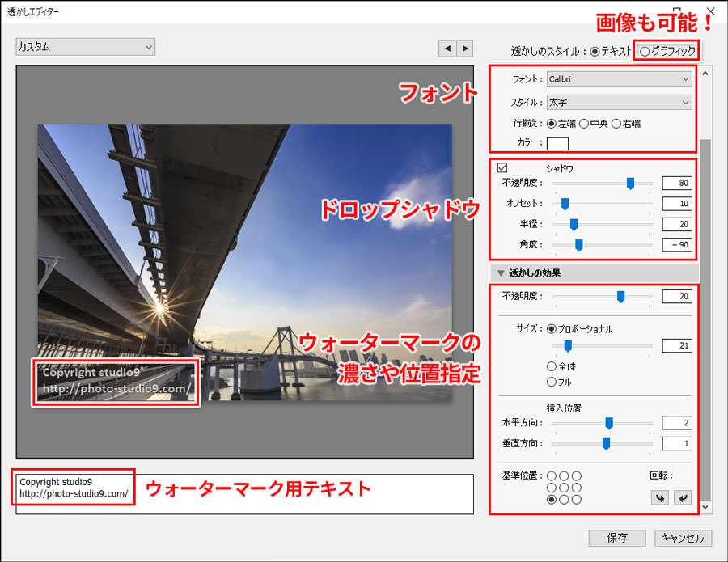Click the previous image arrow button
The height and width of the screenshot is (562, 728).
point(447,49)
